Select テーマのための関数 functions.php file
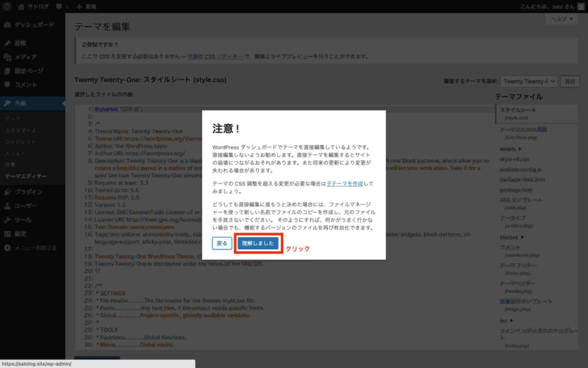Image resolution: width=588 pixels, height=368 pixels. click(x=523, y=133)
